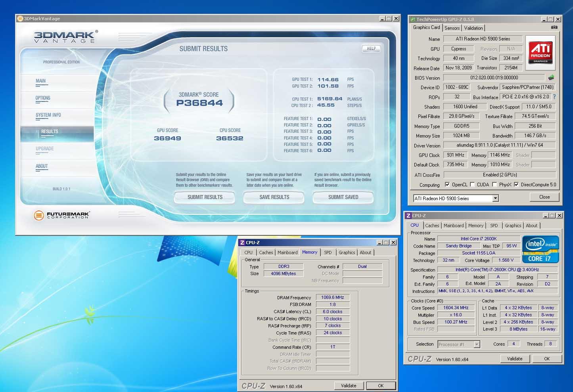Click OK in the CPU-Z CPU window
This screenshot has width=573, height=392.
point(547,359)
